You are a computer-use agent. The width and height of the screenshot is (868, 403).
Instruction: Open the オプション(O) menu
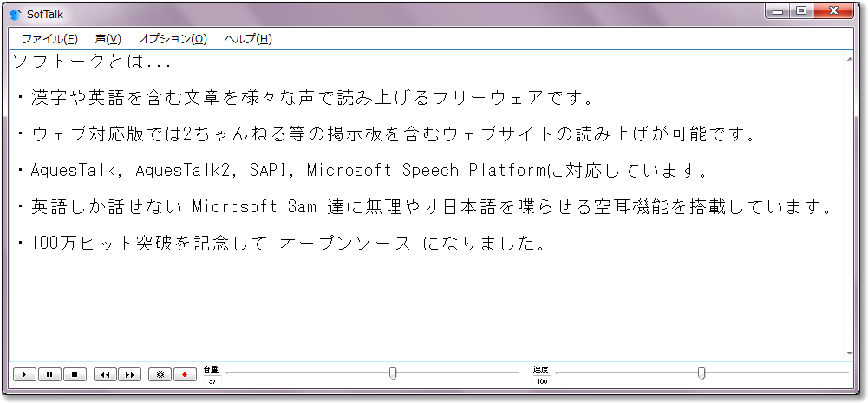pyautogui.click(x=173, y=39)
